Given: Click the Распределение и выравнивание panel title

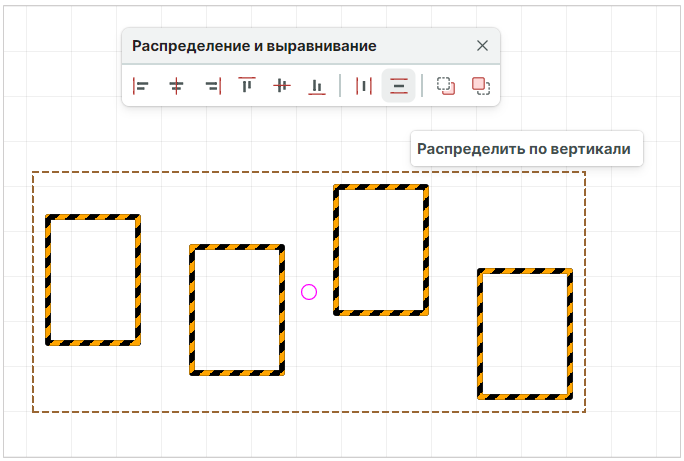Looking at the screenshot, I should tap(254, 46).
